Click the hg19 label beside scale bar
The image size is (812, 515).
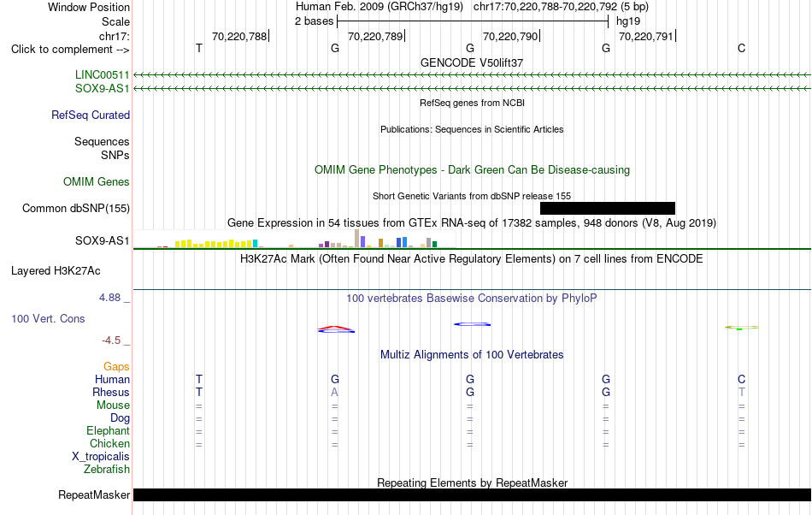[628, 21]
